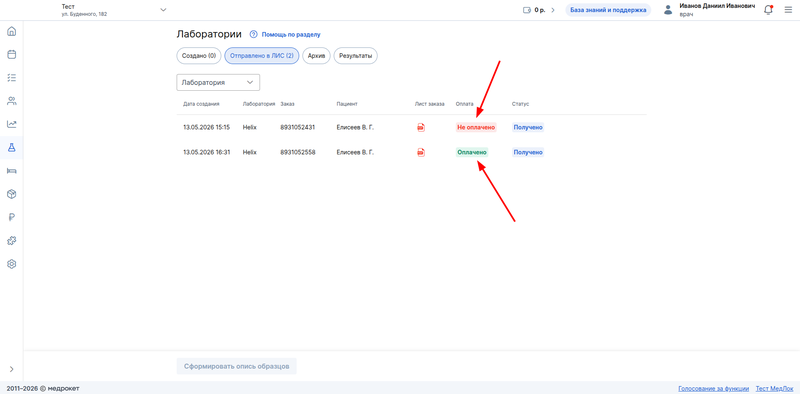Switch to the Архив tab
The height and width of the screenshot is (394, 800).
[316, 56]
